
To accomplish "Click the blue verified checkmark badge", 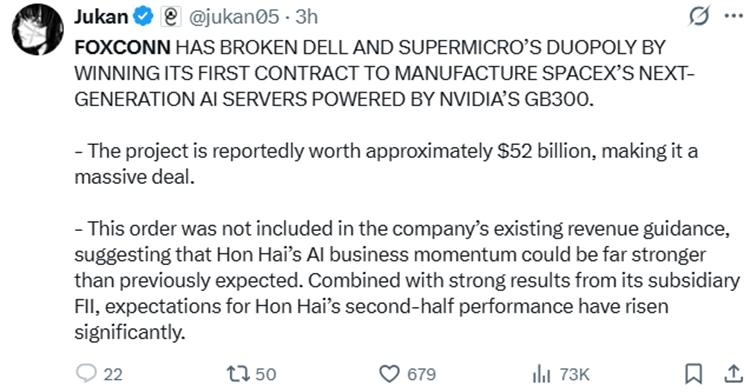I will (143, 17).
